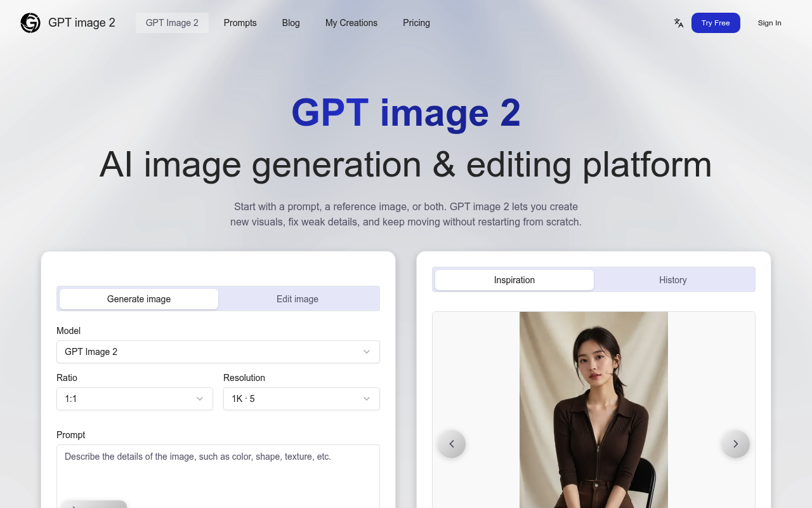Show previous inspiration image arrow
The width and height of the screenshot is (812, 508).
click(x=452, y=444)
